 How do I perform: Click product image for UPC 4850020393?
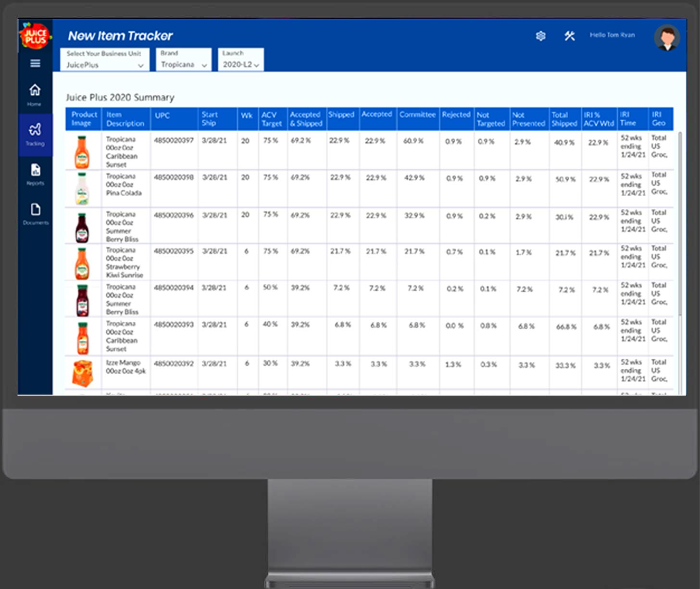pos(83,338)
